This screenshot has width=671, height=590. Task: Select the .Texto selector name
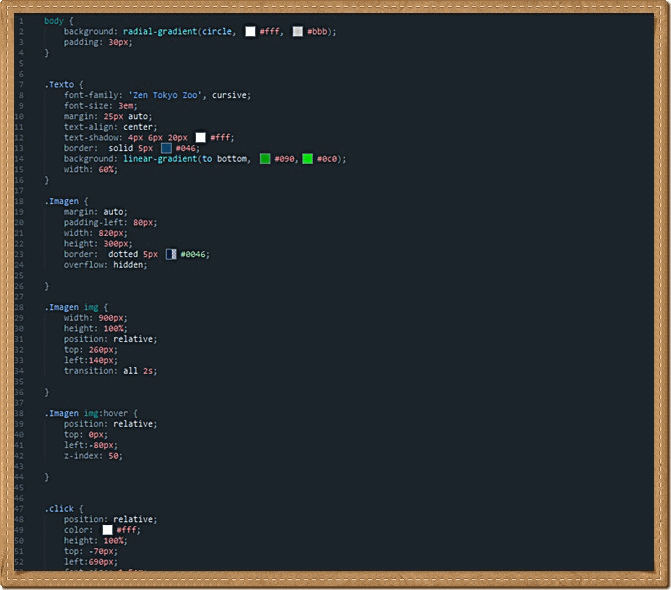[x=59, y=84]
